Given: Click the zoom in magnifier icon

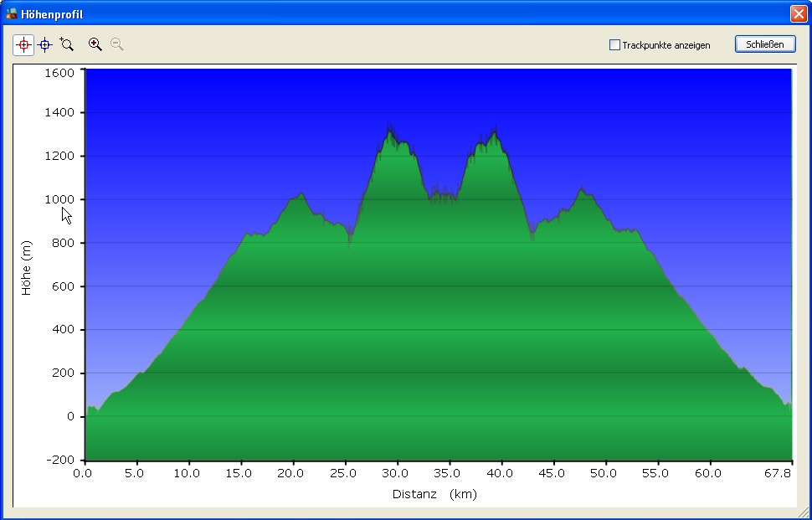Looking at the screenshot, I should pyautogui.click(x=95, y=44).
